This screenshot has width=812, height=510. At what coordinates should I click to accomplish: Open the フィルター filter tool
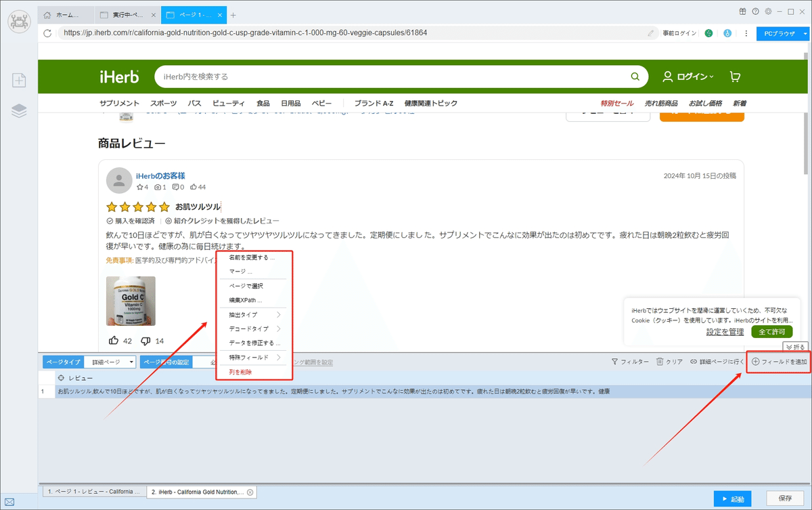point(630,362)
